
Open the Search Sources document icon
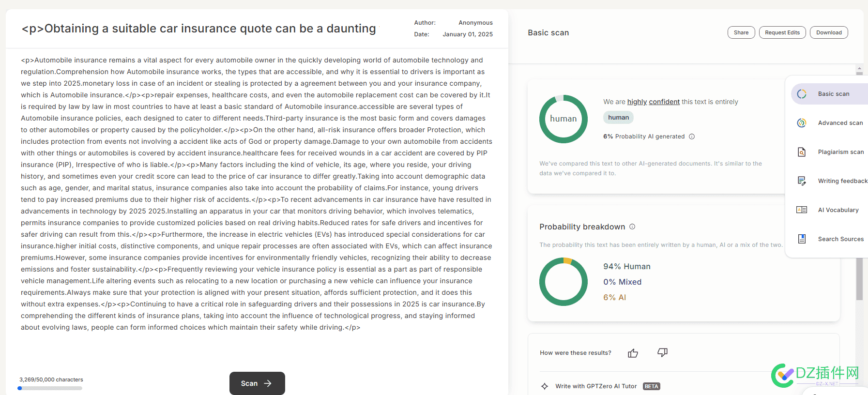coord(802,239)
